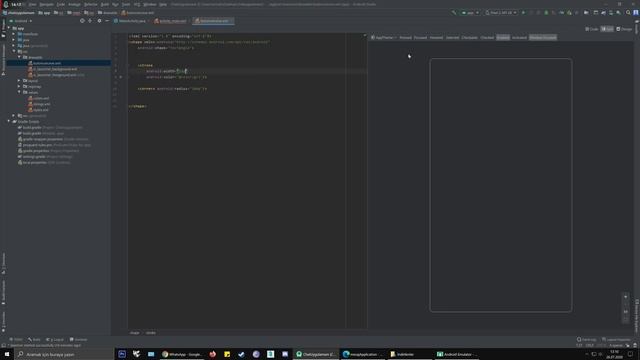The height and width of the screenshot is (360, 640).
Task: Toggle the Pressed state in preview
Action: point(405,38)
